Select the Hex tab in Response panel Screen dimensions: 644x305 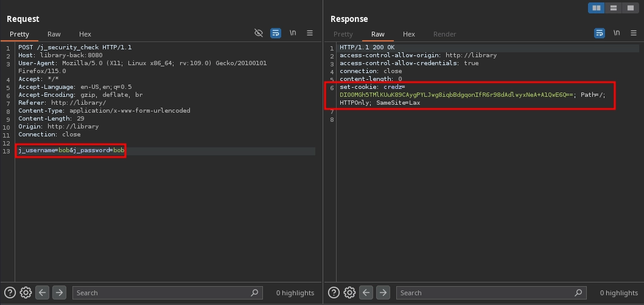pos(409,34)
